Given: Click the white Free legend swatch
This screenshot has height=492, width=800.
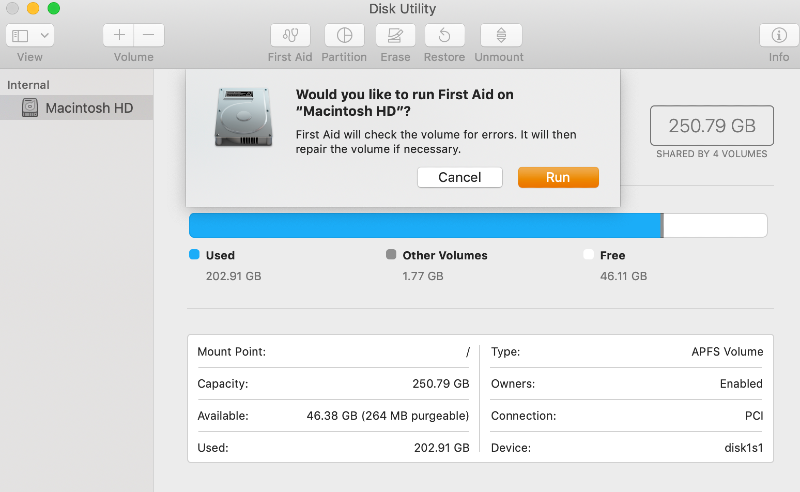Looking at the screenshot, I should point(588,254).
